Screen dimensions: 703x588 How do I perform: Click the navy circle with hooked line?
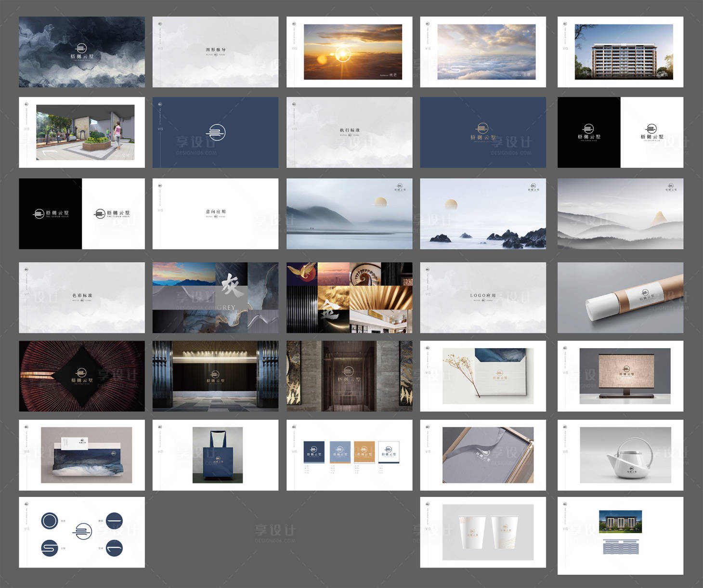pos(114,548)
